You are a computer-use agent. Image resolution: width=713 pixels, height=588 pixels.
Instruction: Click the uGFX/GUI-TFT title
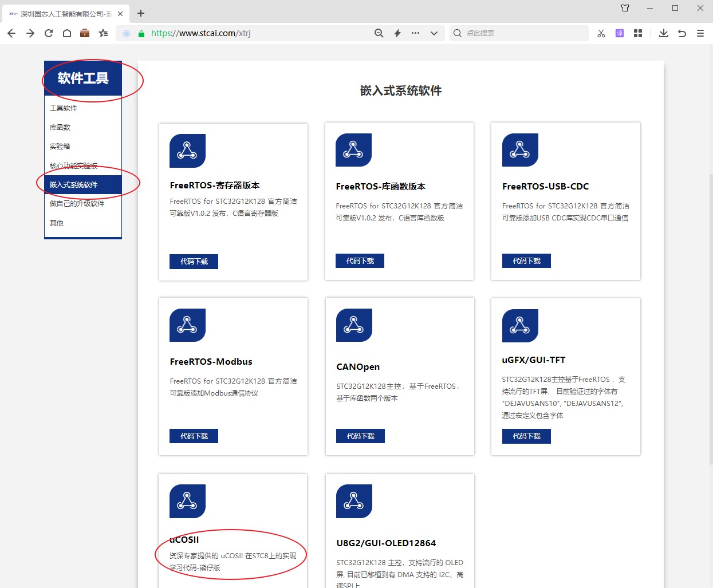click(x=534, y=360)
